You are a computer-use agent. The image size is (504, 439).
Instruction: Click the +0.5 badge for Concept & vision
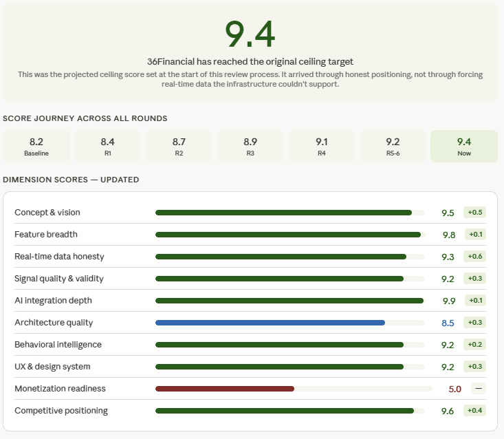(474, 212)
